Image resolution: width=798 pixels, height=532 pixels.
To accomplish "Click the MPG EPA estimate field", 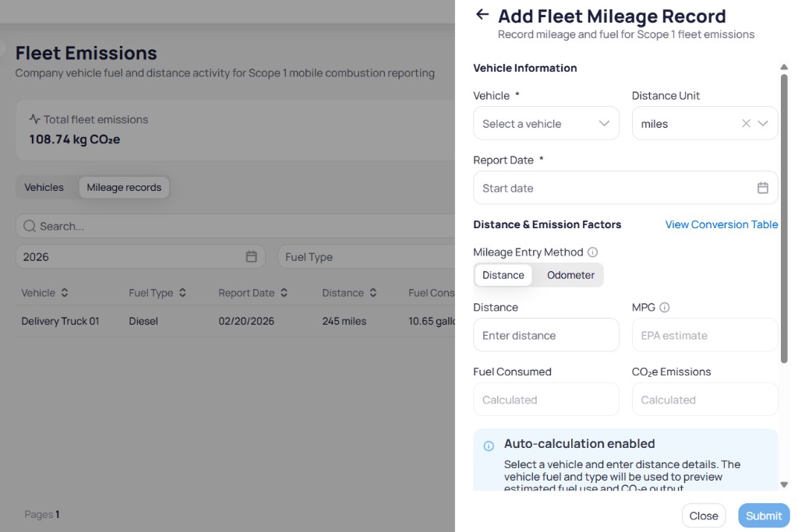I will pos(704,335).
